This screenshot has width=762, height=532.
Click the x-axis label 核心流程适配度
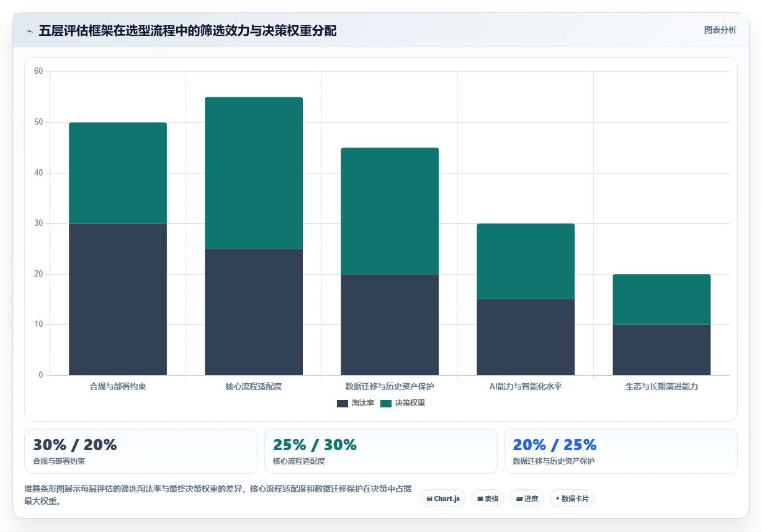[254, 386]
